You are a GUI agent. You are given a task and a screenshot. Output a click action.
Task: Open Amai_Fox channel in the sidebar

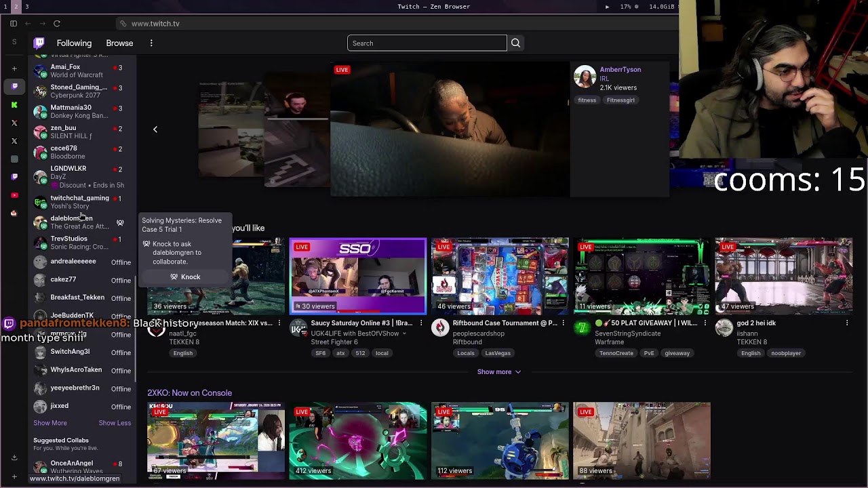pos(82,71)
